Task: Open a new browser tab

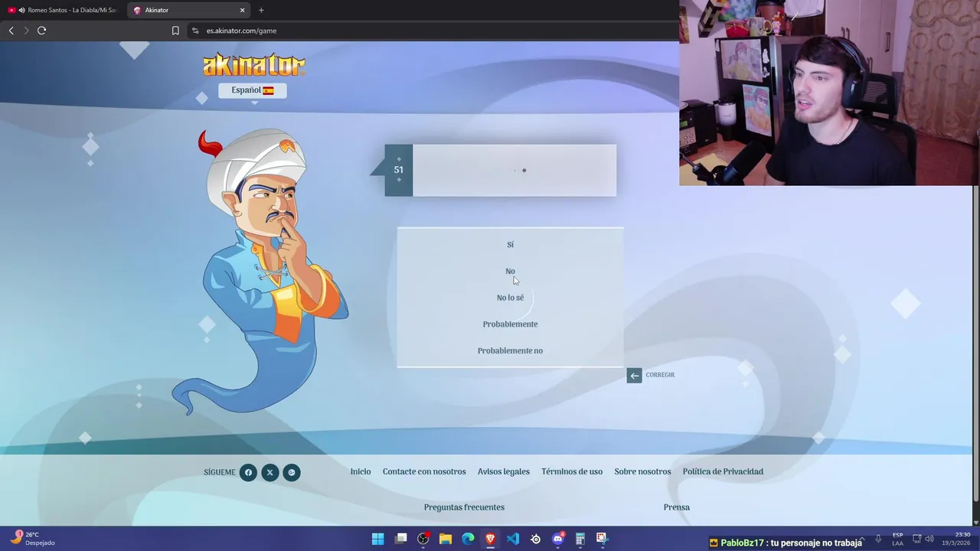Action: click(261, 10)
